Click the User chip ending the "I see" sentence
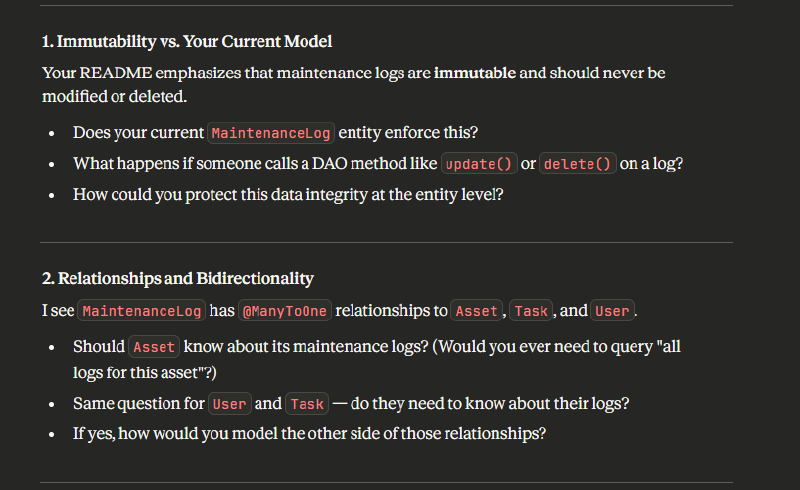Viewport: 800px width, 490px height. point(612,311)
